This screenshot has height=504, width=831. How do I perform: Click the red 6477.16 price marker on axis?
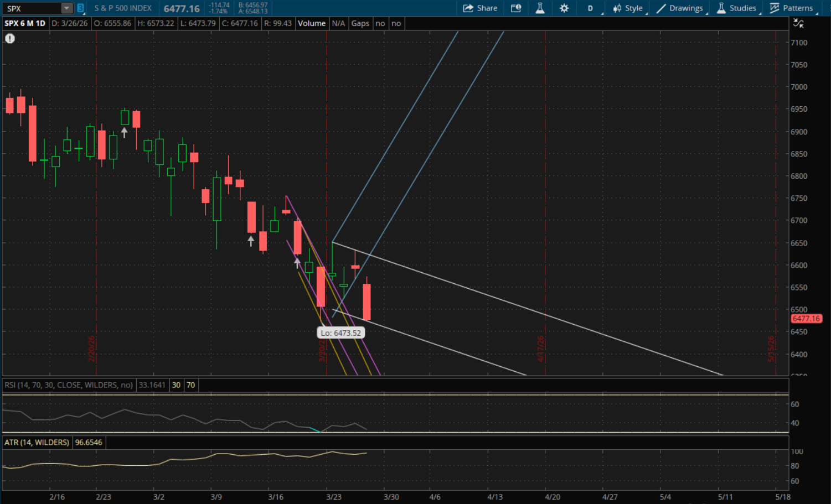[x=806, y=319]
